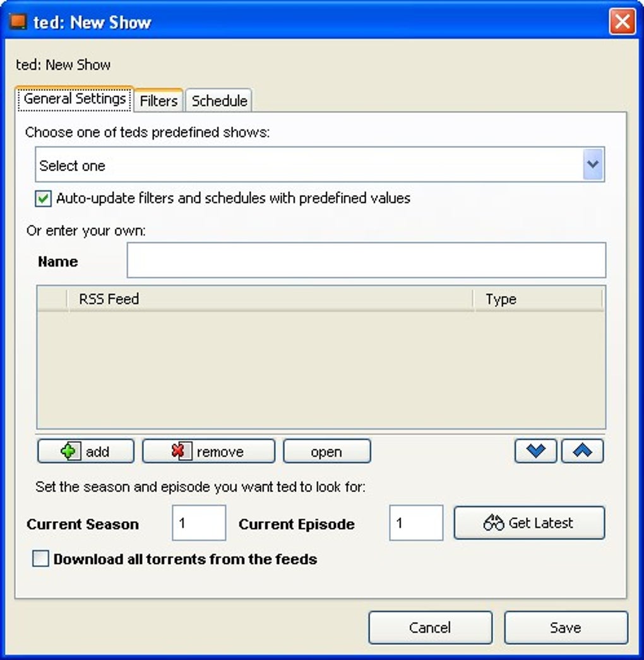Click the add RSS feed button
This screenshot has height=660, width=644.
coord(86,451)
